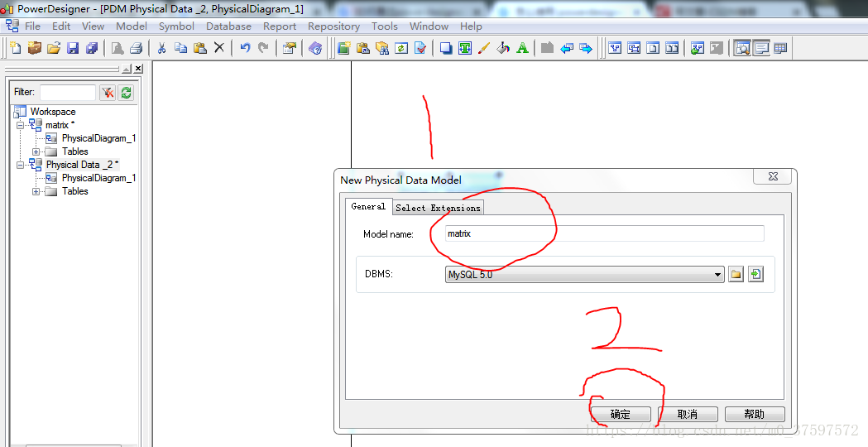The width and height of the screenshot is (868, 447).
Task: Open the Repository menu
Action: [333, 26]
